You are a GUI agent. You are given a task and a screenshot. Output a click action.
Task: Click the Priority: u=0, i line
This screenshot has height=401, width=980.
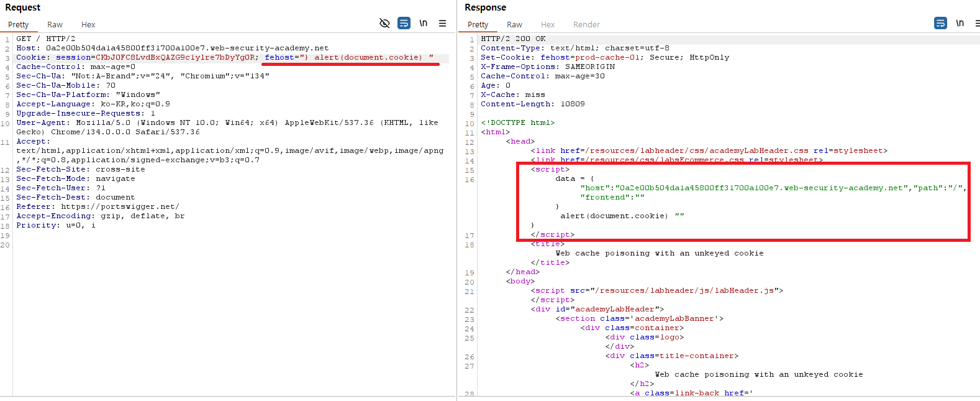(x=56, y=225)
